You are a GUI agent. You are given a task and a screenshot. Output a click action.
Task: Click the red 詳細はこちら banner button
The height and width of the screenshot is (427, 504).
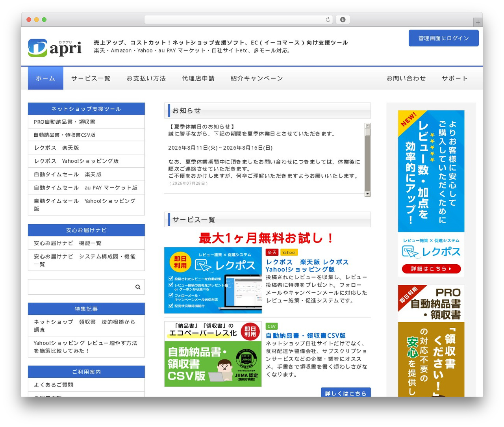coord(431,269)
